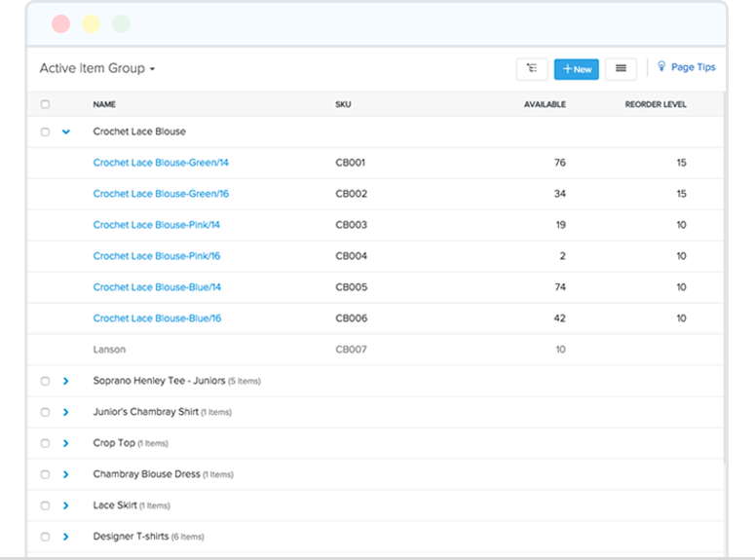Image resolution: width=755 pixels, height=560 pixels.
Task: Open Crochet Lace Blouse-Blue/14 item link
Action: pyautogui.click(x=157, y=287)
